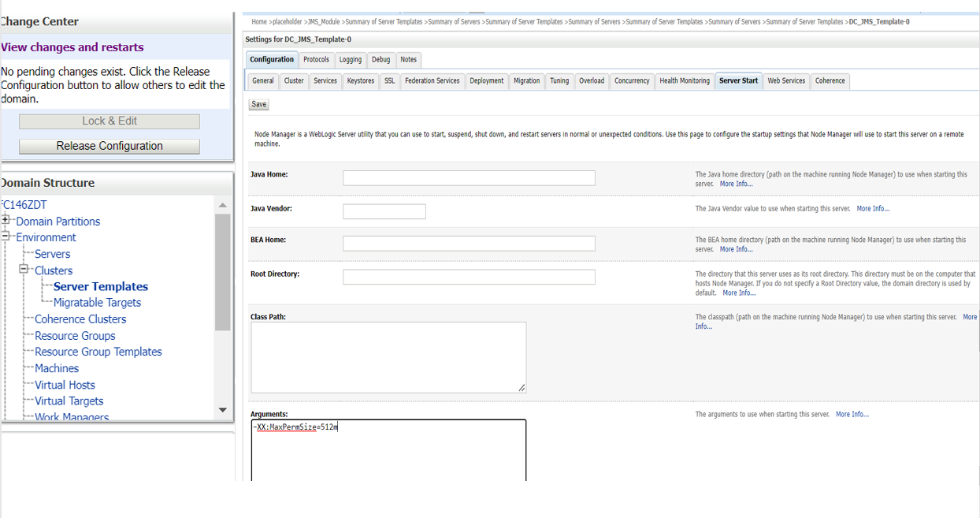Open the Tuning sub-tab
Viewport: 980px width, 518px height.
[x=559, y=81]
